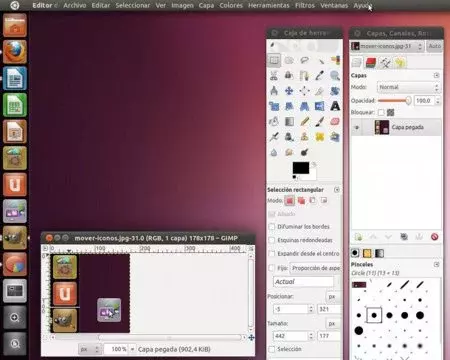The image size is (450, 360).
Task: Set selection mode to replace current selection
Action: click(290, 200)
